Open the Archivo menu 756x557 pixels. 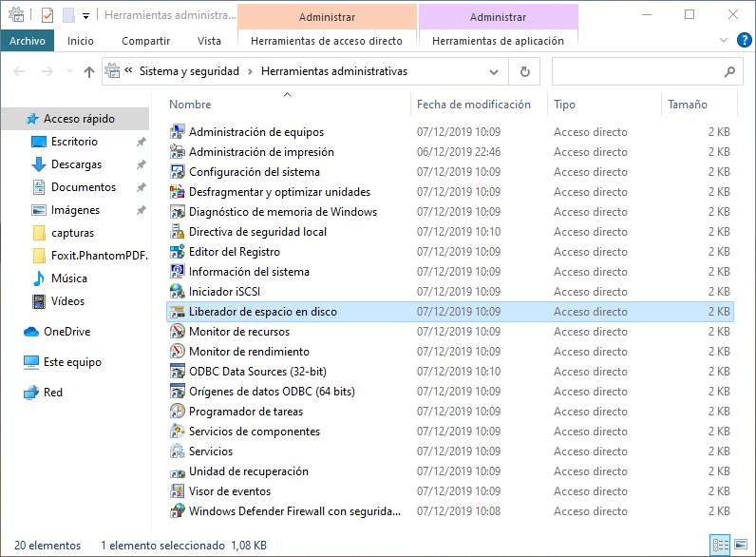pyautogui.click(x=28, y=41)
